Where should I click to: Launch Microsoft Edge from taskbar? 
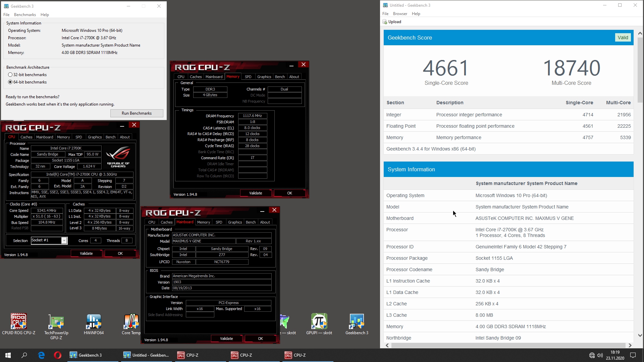[x=41, y=355]
